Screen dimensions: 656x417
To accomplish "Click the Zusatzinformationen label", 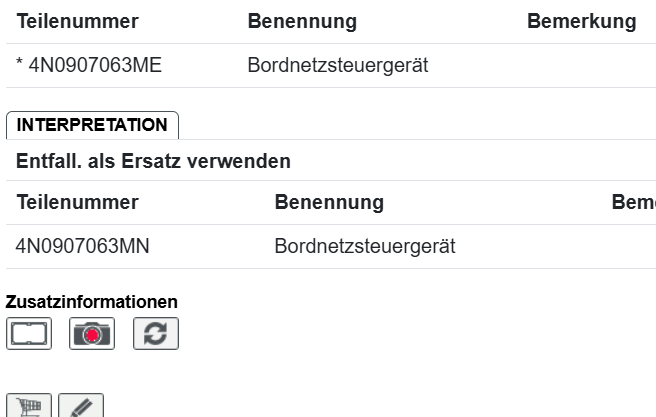I will 92,301.
